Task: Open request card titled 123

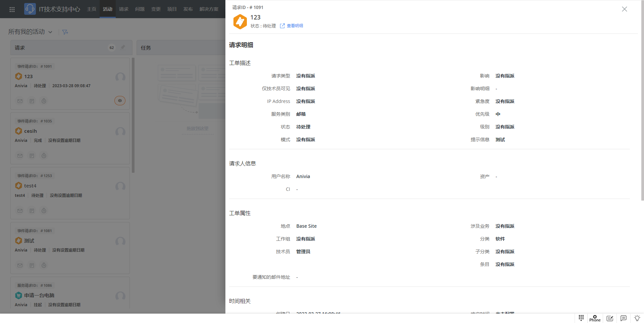Action: click(29, 76)
